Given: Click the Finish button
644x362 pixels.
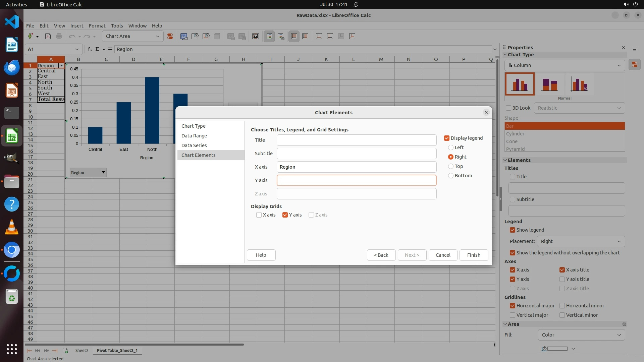Looking at the screenshot, I should 473,255.
